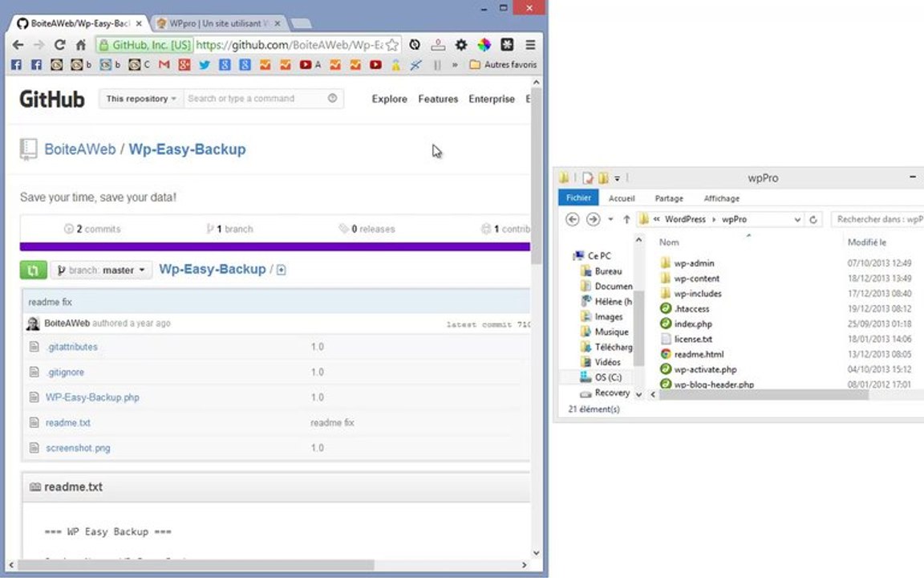924x578 pixels.
Task: View the 1 branch link
Action: pyautogui.click(x=230, y=229)
